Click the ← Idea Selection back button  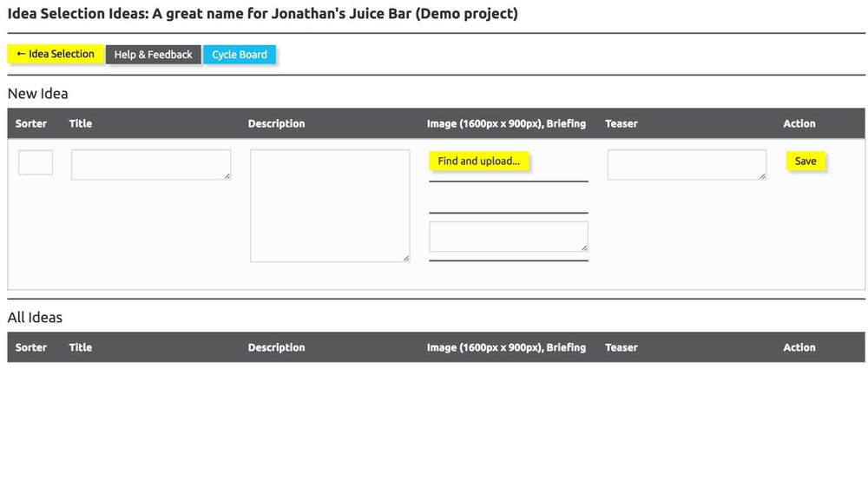56,54
